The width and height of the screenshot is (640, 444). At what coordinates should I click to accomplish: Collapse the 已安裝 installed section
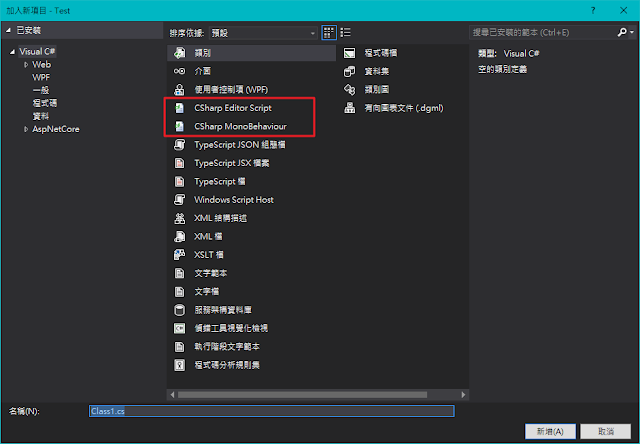tap(8, 31)
